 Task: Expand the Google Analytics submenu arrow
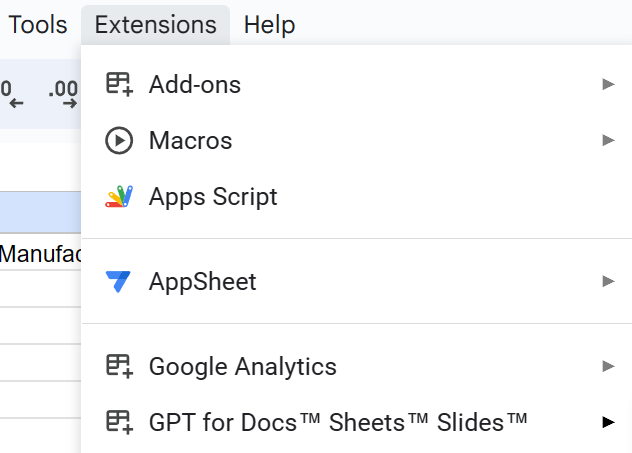pyautogui.click(x=608, y=367)
